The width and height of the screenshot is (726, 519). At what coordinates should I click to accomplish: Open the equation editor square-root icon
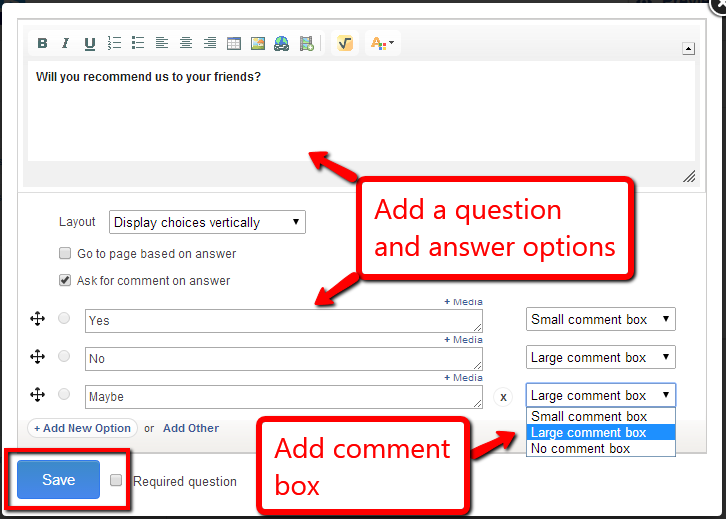point(345,43)
